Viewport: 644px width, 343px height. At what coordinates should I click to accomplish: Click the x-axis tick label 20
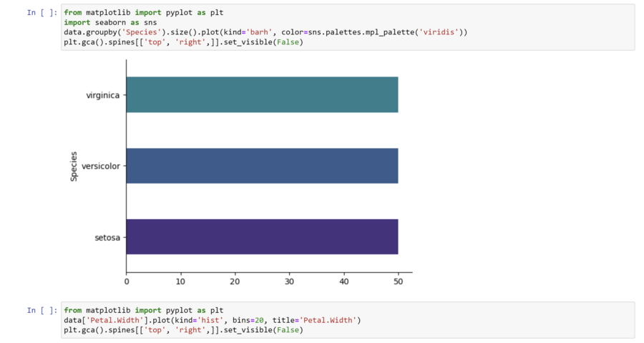[x=235, y=281]
